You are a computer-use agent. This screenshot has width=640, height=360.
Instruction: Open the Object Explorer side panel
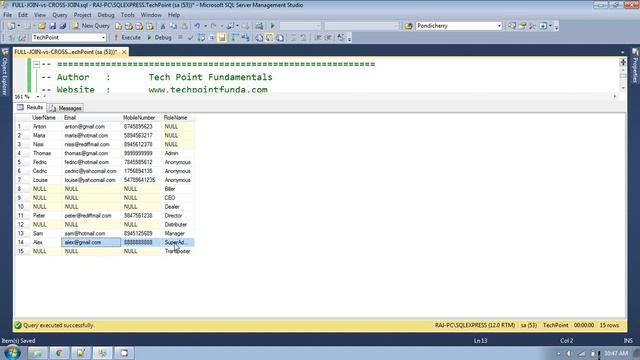tap(5, 72)
